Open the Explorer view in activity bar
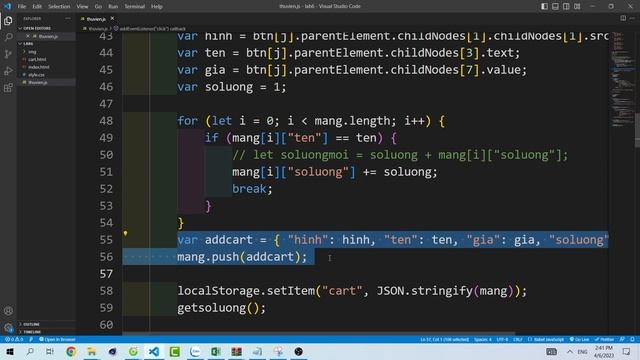This screenshot has width=640, height=360. pos(8,21)
